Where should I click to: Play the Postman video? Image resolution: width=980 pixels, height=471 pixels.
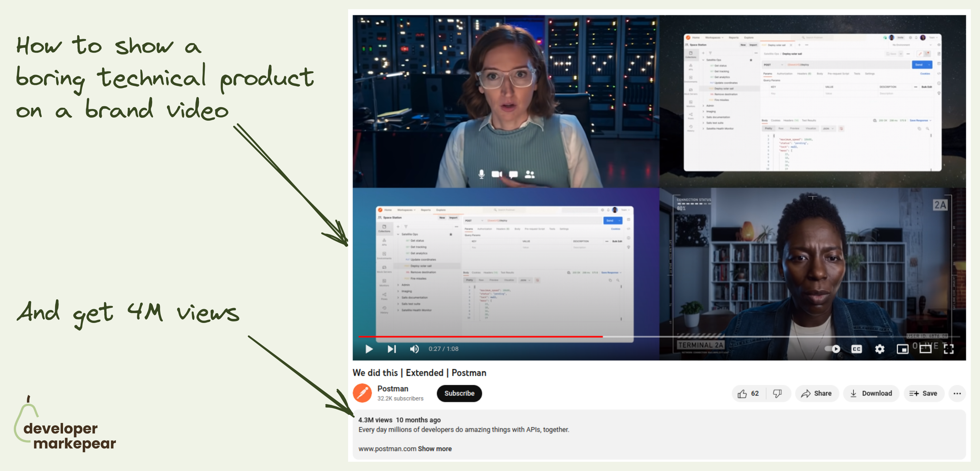(369, 349)
